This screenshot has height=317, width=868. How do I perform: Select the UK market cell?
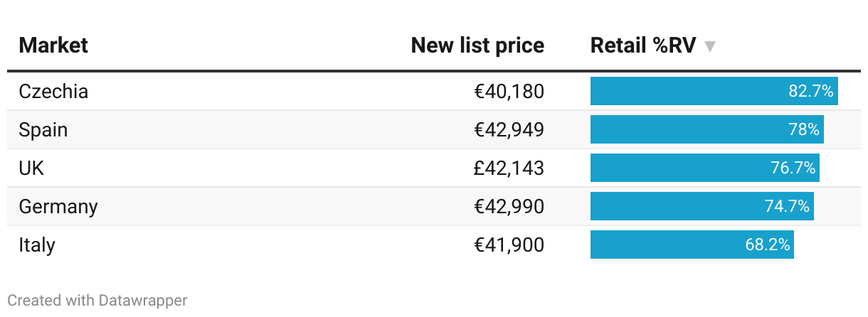[x=32, y=168]
